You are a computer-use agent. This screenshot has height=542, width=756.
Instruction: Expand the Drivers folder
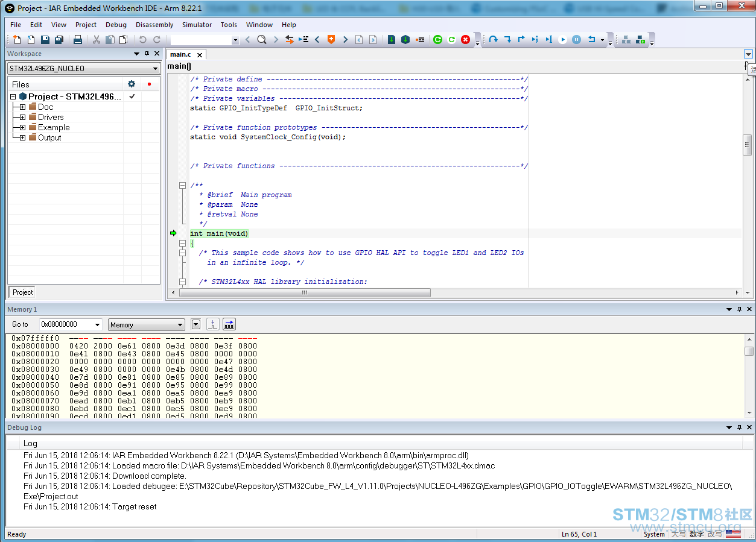click(x=22, y=117)
